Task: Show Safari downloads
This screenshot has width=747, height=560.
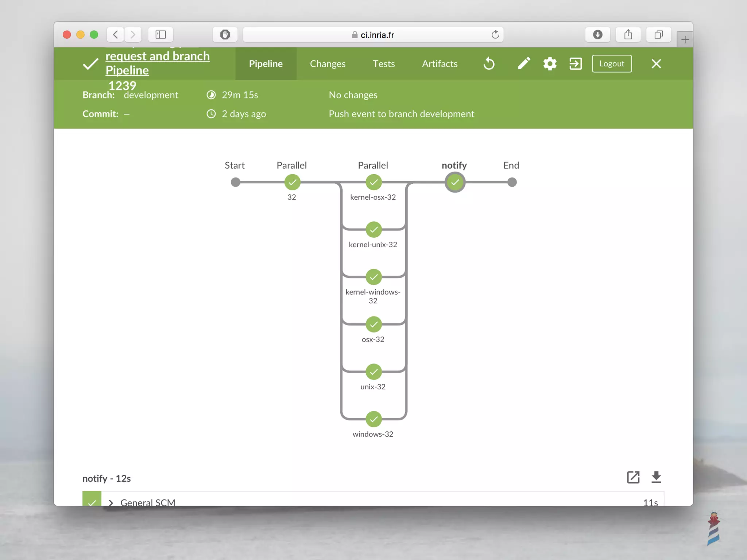Action: [x=597, y=35]
